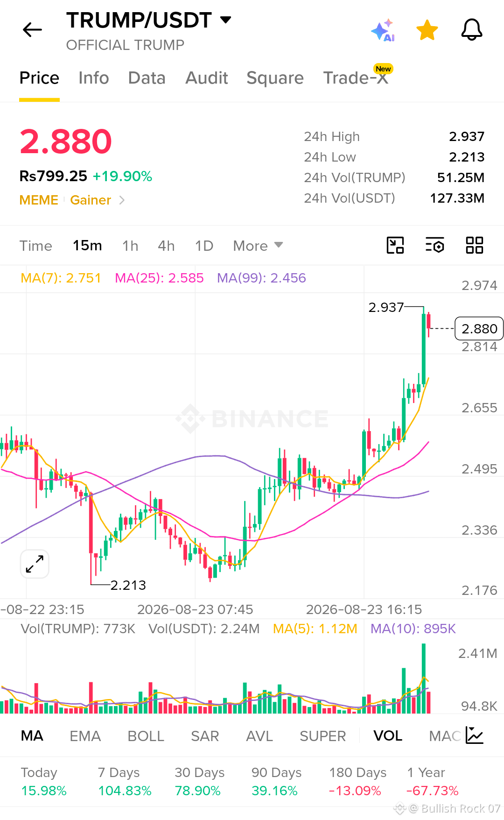Select the 4h chart interval

coord(166,246)
